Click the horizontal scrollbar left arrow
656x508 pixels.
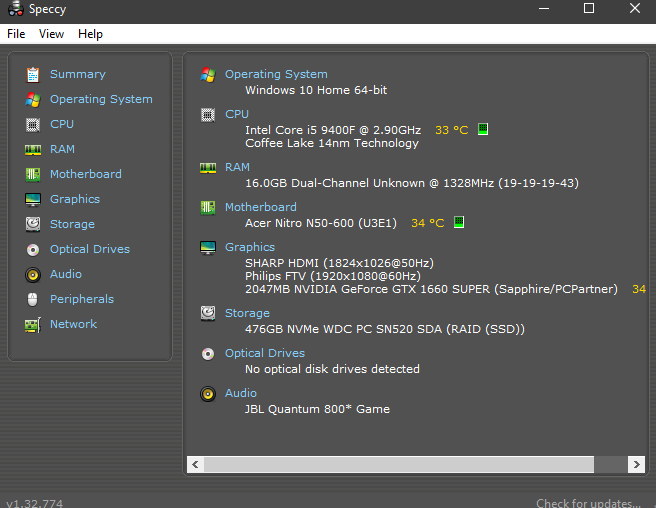point(195,465)
